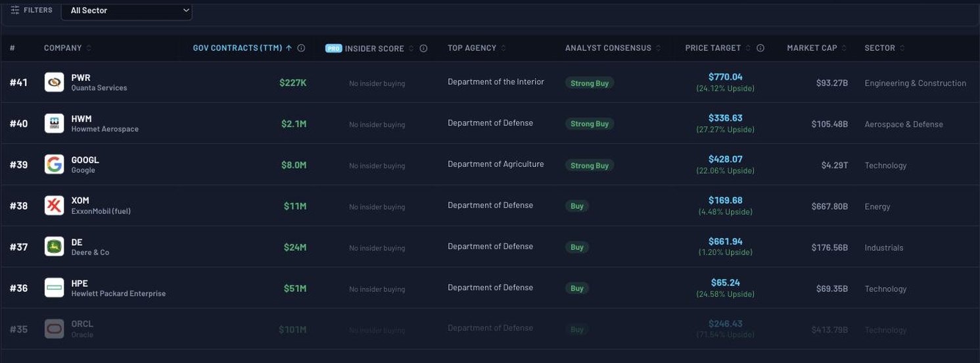980x363 pixels.
Task: Click Buy badge for XOM
Action: [577, 206]
